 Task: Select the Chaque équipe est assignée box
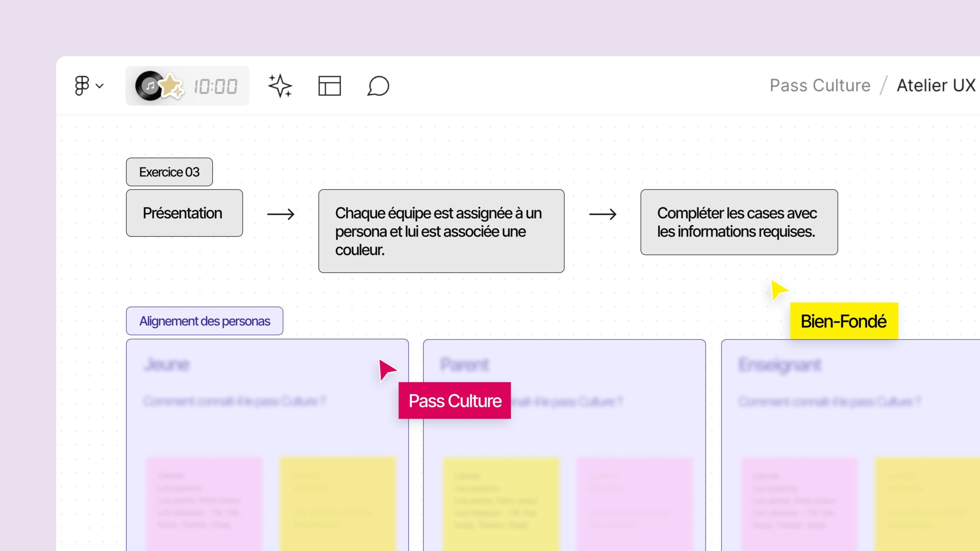[x=441, y=231]
